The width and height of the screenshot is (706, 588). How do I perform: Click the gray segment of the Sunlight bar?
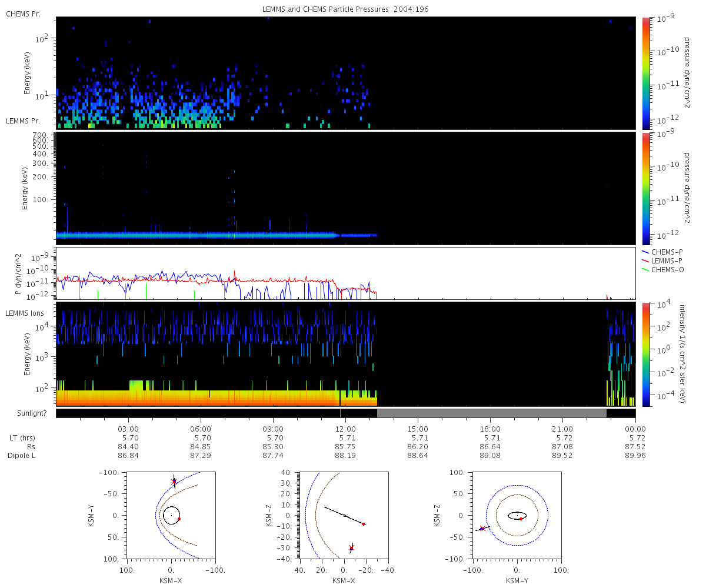coord(491,413)
